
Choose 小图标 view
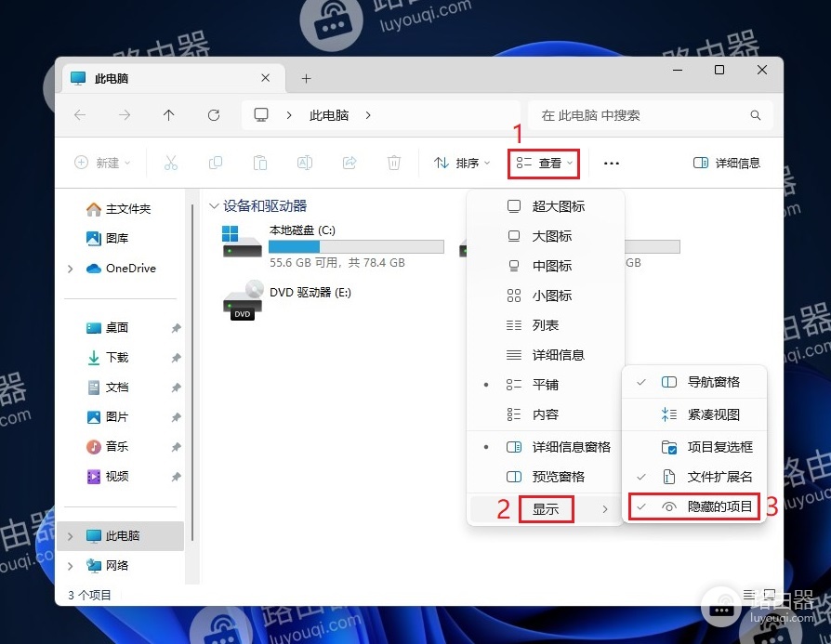[x=546, y=296]
